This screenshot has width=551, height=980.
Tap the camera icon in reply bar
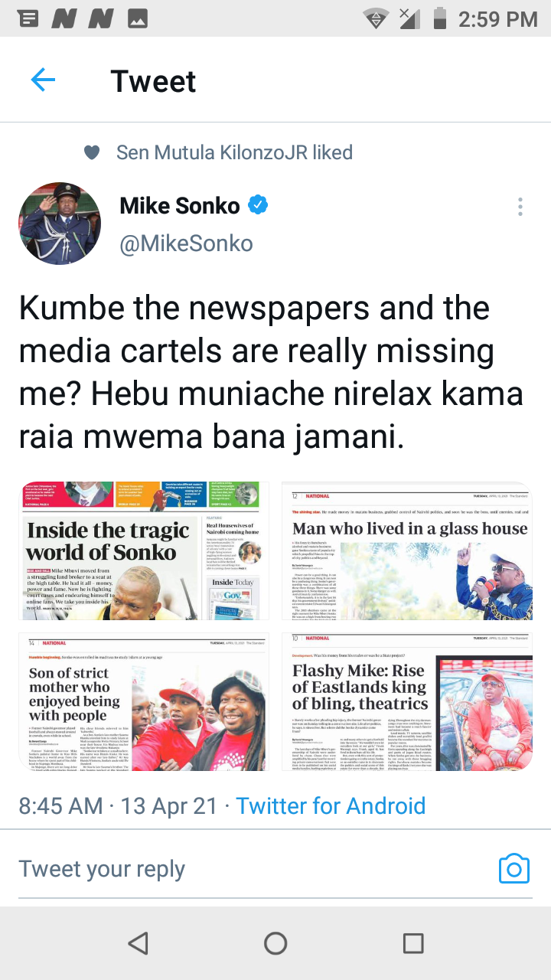tap(514, 869)
